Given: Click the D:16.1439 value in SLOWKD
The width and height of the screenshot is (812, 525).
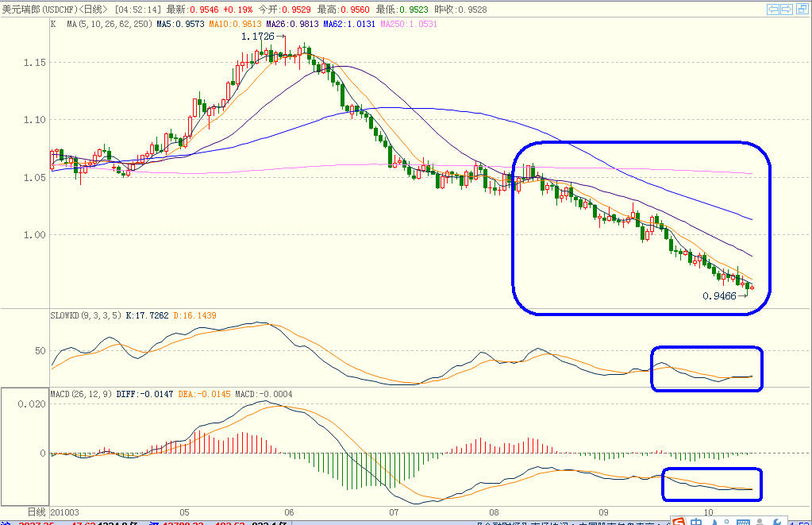Looking at the screenshot, I should [x=194, y=315].
